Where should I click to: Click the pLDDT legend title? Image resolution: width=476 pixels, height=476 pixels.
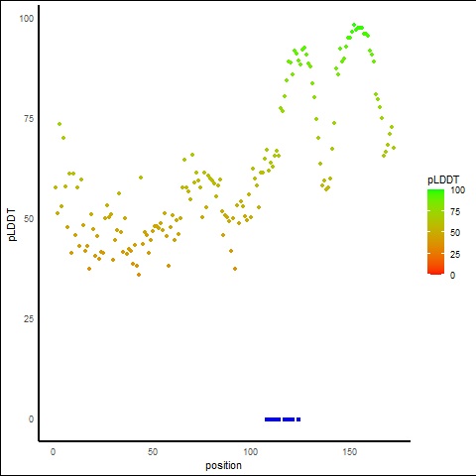pos(443,180)
